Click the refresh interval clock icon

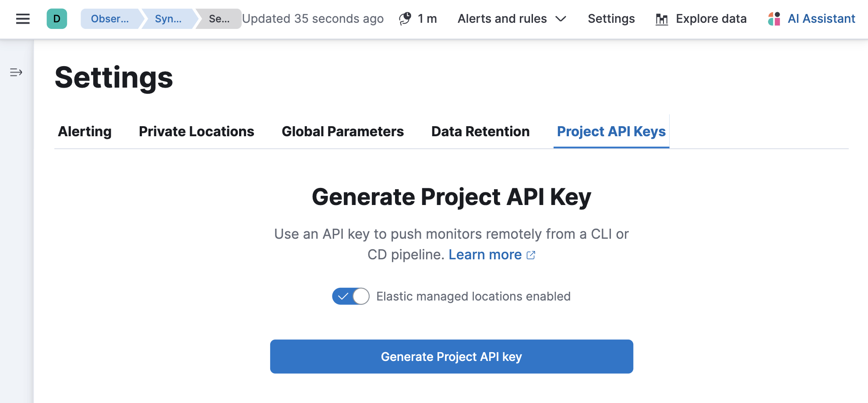click(405, 18)
